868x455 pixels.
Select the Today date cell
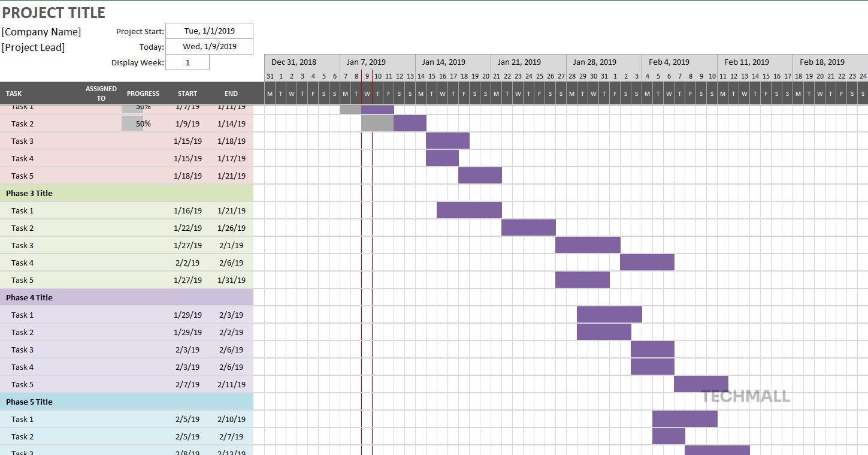(209, 46)
